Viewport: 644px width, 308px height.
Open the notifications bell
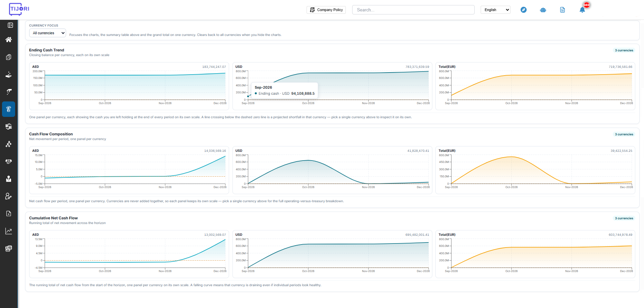coord(582,10)
